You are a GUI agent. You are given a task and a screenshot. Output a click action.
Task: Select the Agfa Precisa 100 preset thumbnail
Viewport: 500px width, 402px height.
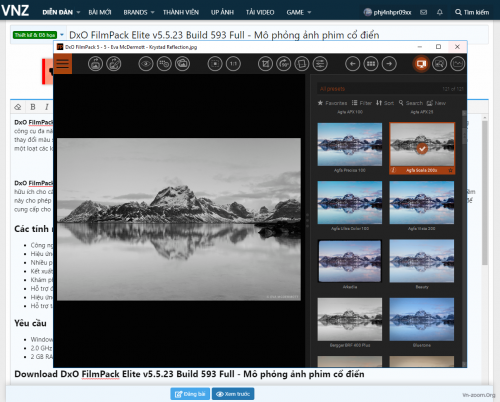pyautogui.click(x=350, y=144)
